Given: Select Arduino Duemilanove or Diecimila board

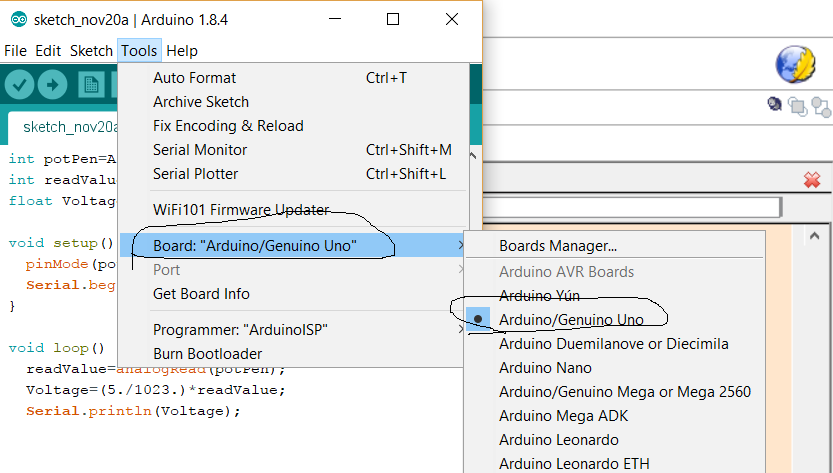Looking at the screenshot, I should tap(615, 344).
